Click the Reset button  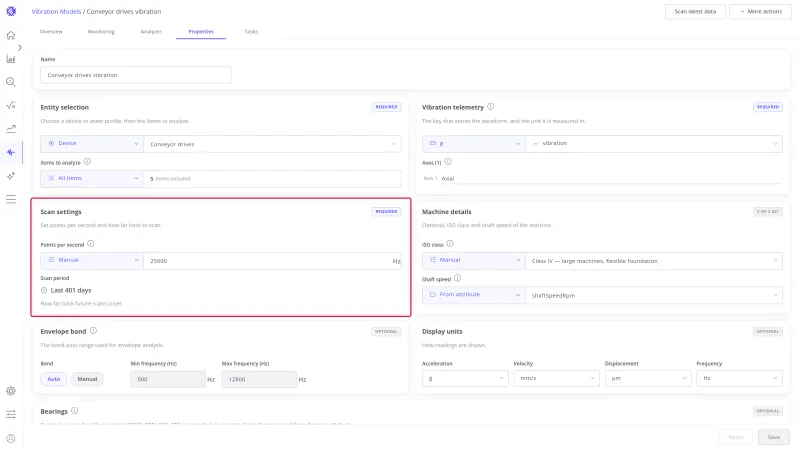click(736, 437)
